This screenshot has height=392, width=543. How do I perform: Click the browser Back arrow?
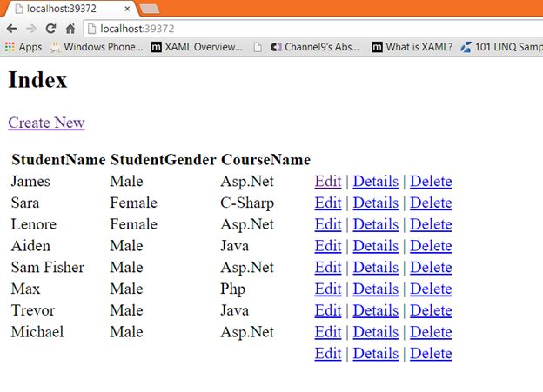[12, 29]
